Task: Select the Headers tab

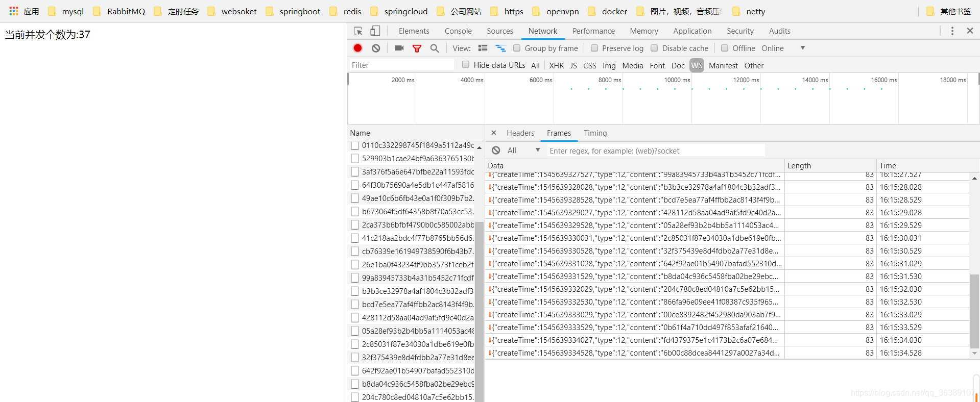Action: (x=520, y=133)
